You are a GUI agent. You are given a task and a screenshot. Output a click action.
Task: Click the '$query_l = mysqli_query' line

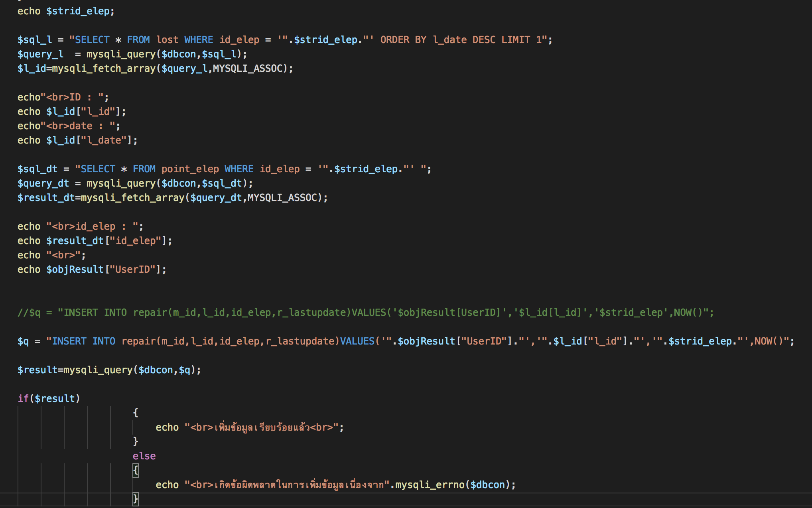[x=132, y=54]
